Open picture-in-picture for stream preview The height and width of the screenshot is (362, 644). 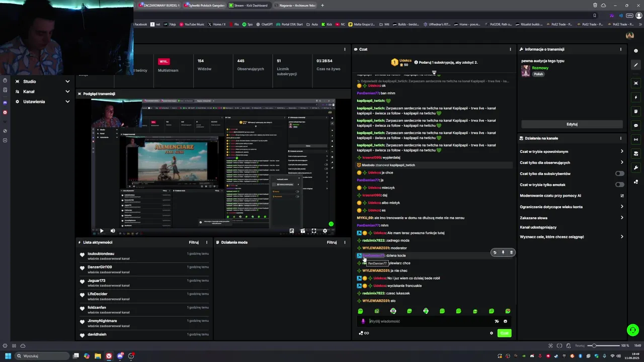pos(292,231)
